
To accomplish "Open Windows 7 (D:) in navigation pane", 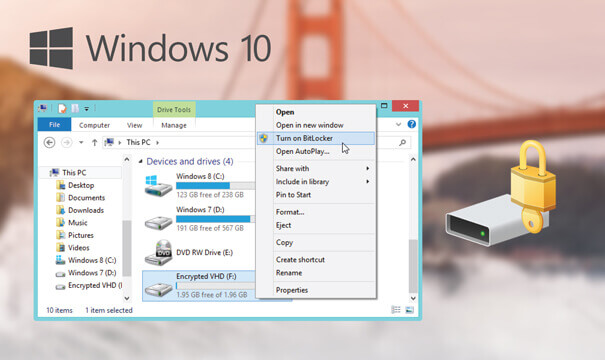I will tap(92, 273).
